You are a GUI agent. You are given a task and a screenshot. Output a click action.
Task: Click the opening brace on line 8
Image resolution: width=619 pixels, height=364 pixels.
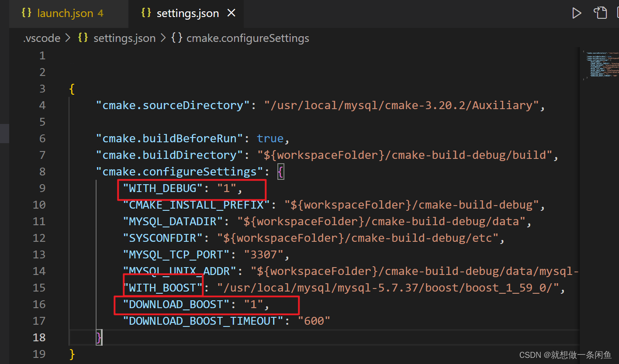280,172
